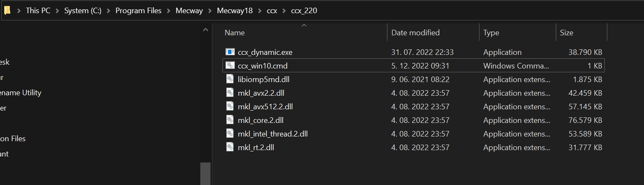The height and width of the screenshot is (185, 644).
Task: Click the mkl_rt.2.dll file icon
Action: pos(230,148)
